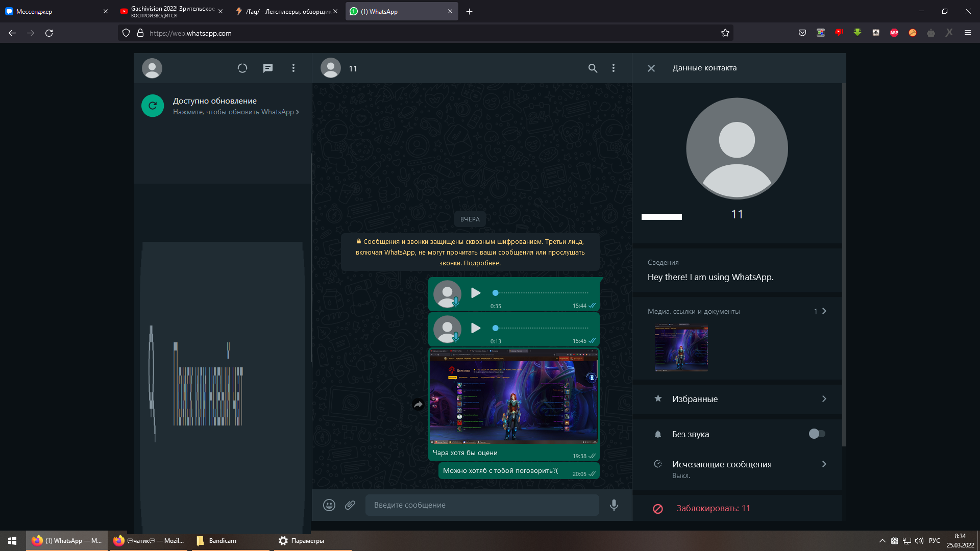980x551 pixels.
Task: Reload the current page
Action: 49,33
